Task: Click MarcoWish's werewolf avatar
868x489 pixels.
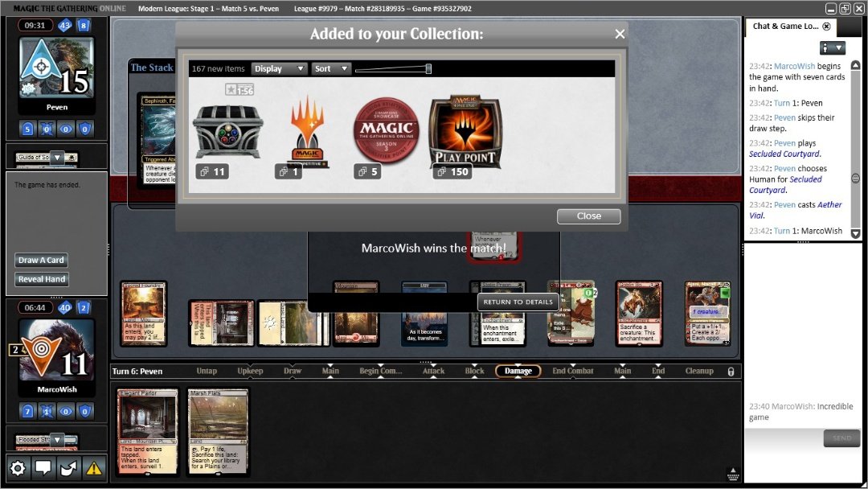Action: 56,351
